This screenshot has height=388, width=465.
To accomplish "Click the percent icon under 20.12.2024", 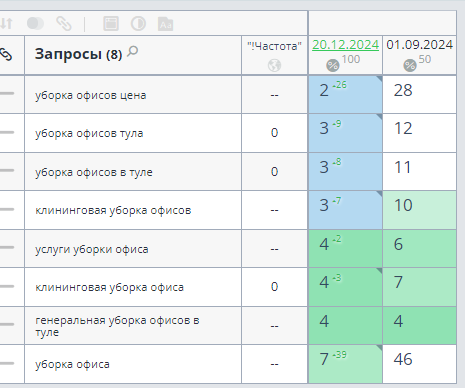I will pos(332,65).
